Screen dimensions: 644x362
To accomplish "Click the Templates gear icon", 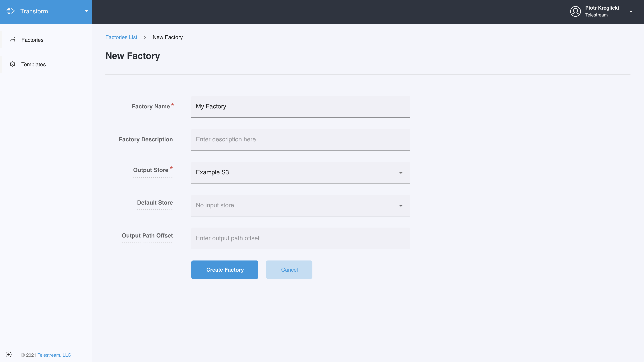I will (12, 64).
